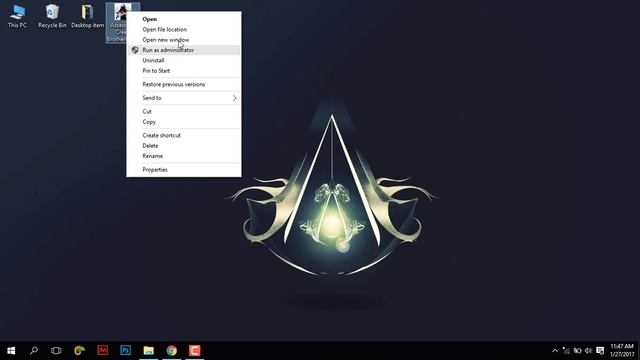This screenshot has height=360, width=640.
Task: Open Adobe Animate from the taskbar
Action: tap(102, 351)
